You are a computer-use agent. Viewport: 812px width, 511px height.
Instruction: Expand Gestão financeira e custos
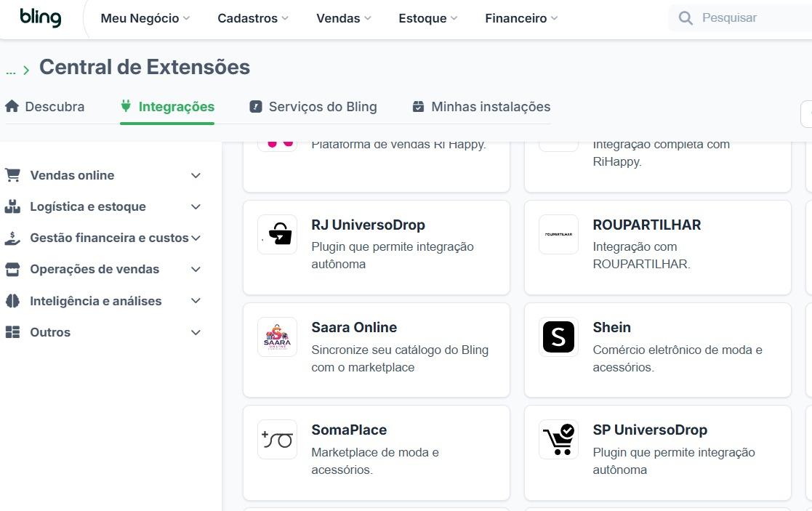point(102,238)
